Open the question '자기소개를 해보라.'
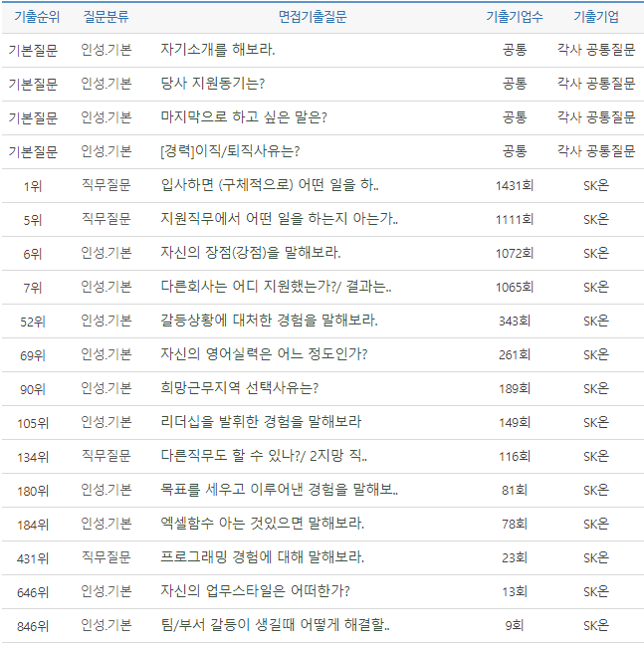 pos(218,50)
